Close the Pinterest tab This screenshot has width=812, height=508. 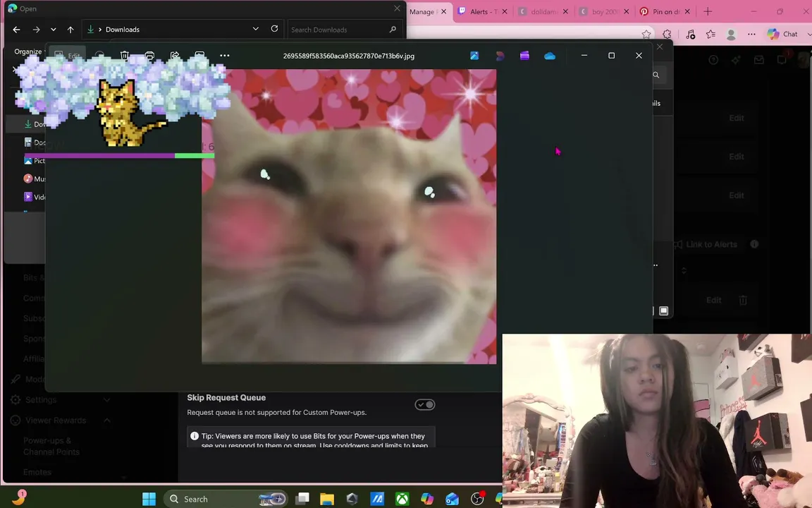pos(687,11)
